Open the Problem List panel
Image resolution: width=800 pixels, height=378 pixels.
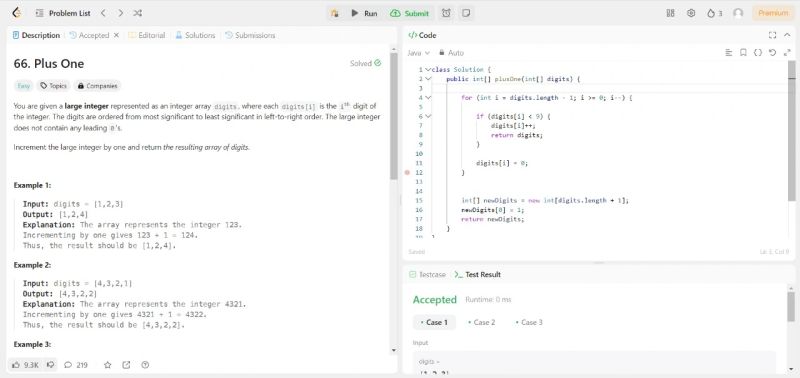[63, 13]
